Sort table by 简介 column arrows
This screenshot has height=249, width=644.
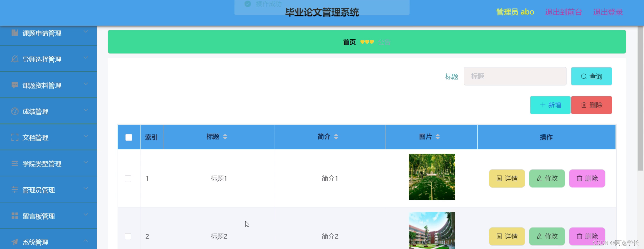(336, 137)
